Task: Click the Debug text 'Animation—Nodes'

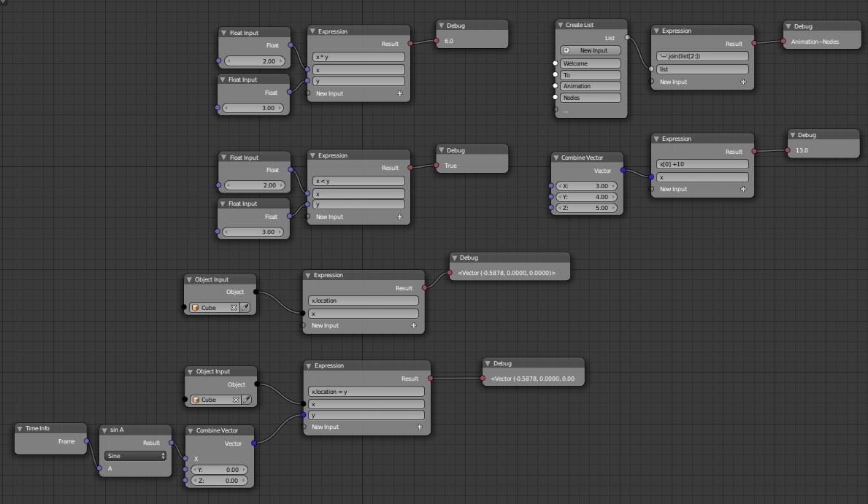Action: [815, 42]
